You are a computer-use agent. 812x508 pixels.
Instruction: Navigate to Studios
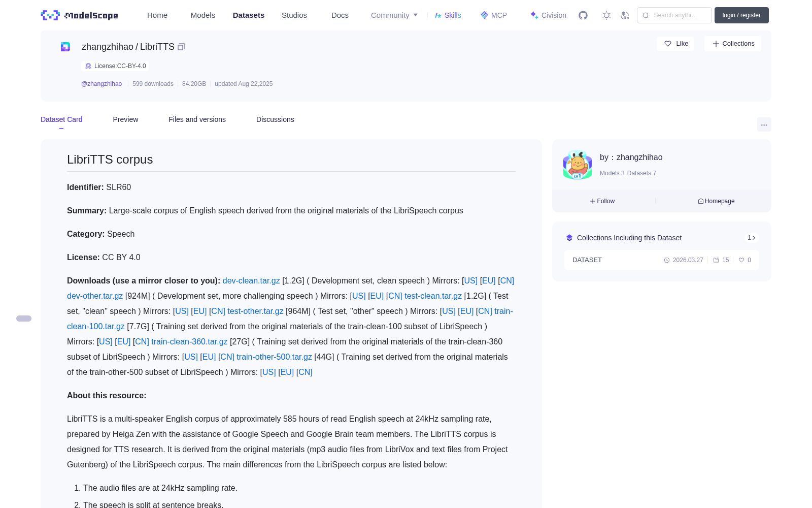(294, 15)
